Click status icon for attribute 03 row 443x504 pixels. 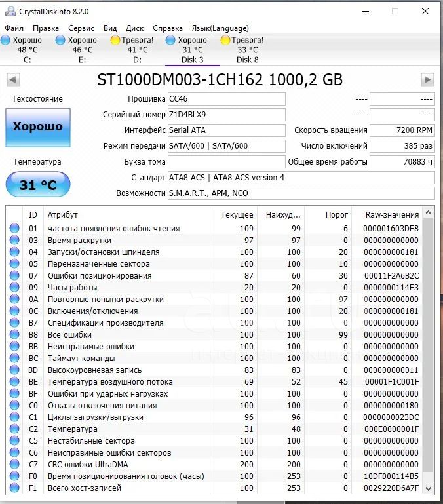14,240
